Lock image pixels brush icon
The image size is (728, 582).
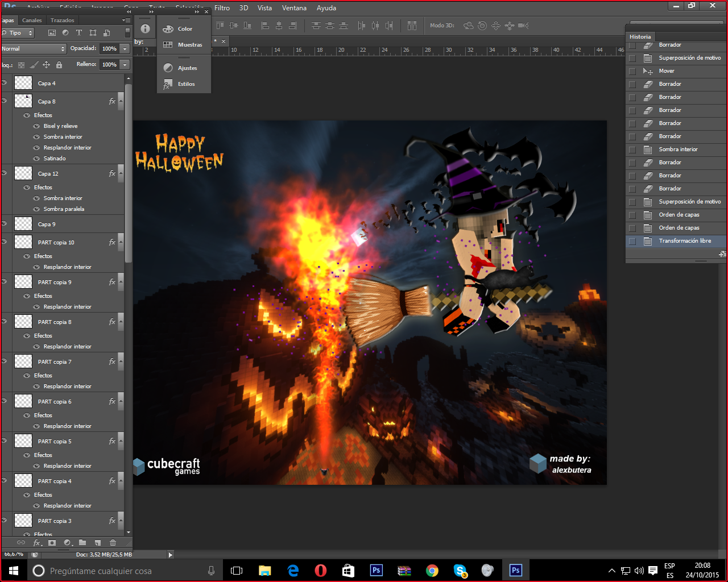34,65
